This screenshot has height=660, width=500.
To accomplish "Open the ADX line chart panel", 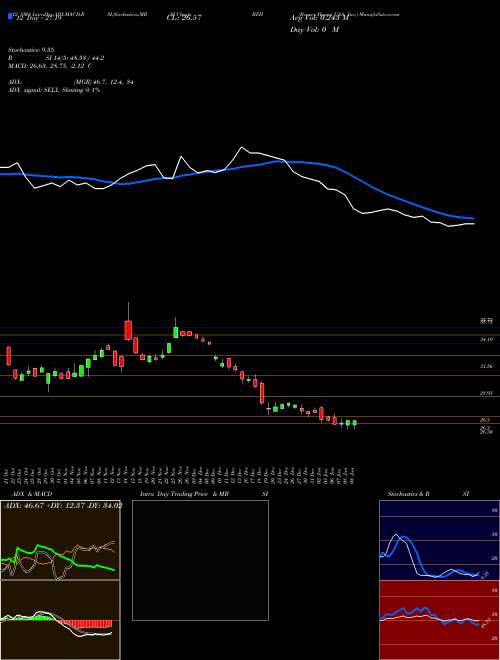I will click(60, 540).
